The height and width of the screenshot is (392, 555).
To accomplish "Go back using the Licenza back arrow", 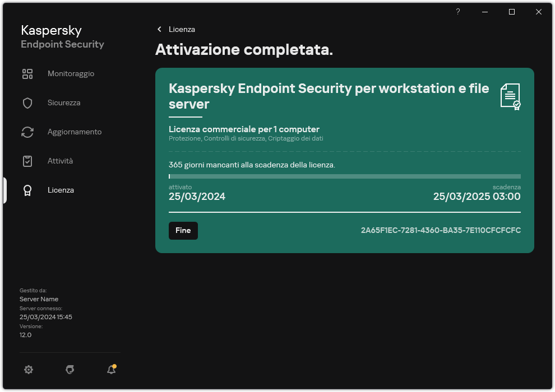I will pyautogui.click(x=160, y=29).
